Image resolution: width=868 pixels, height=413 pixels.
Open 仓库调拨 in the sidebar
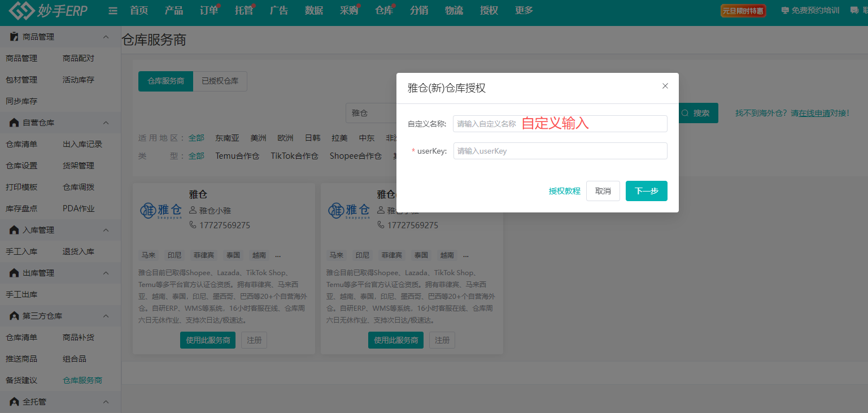[x=78, y=187]
